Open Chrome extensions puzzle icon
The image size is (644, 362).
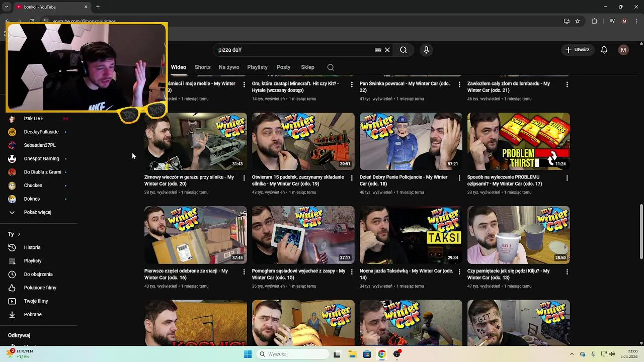pos(594,21)
